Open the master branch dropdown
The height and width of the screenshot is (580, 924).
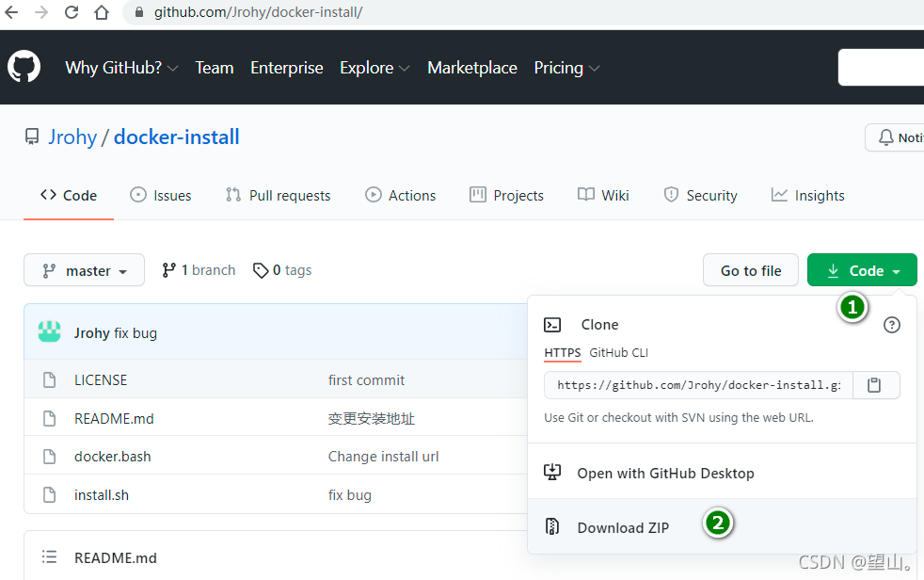[x=84, y=270]
